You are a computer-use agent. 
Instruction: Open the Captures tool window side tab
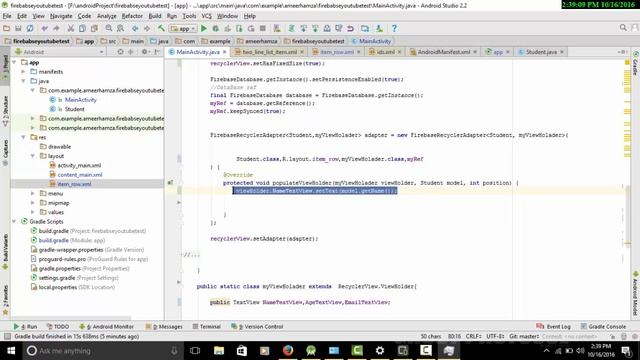point(5,153)
